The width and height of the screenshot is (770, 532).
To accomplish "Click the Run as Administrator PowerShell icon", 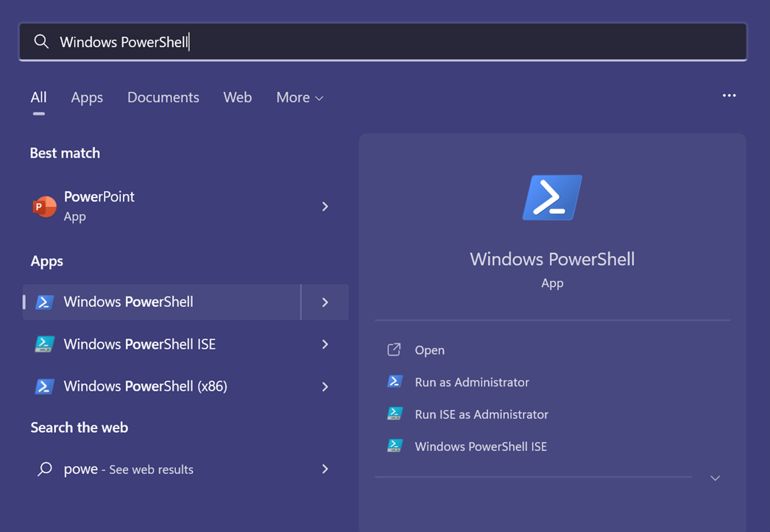I will [394, 383].
